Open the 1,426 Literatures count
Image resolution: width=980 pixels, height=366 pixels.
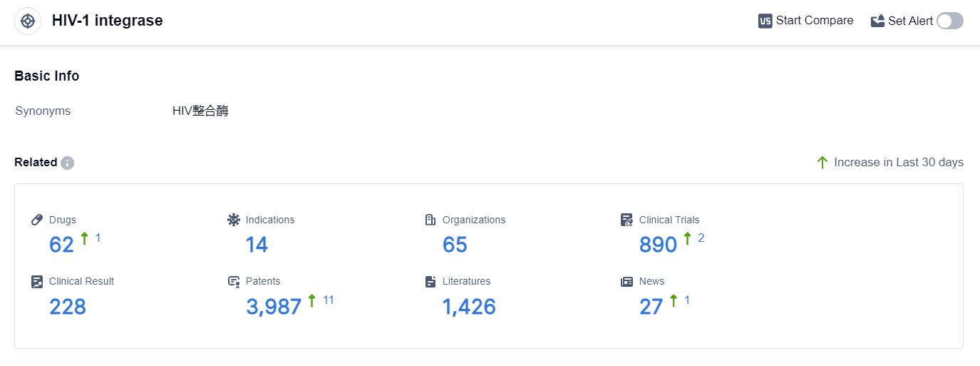469,307
